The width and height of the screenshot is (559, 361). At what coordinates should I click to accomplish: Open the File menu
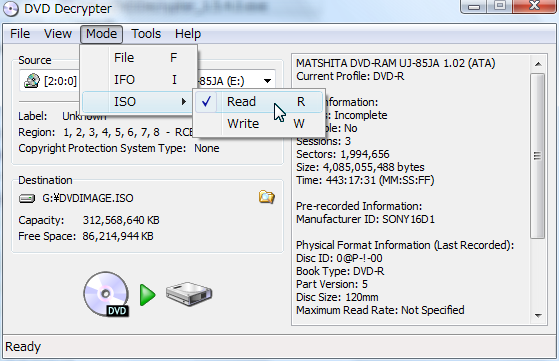coord(20,34)
